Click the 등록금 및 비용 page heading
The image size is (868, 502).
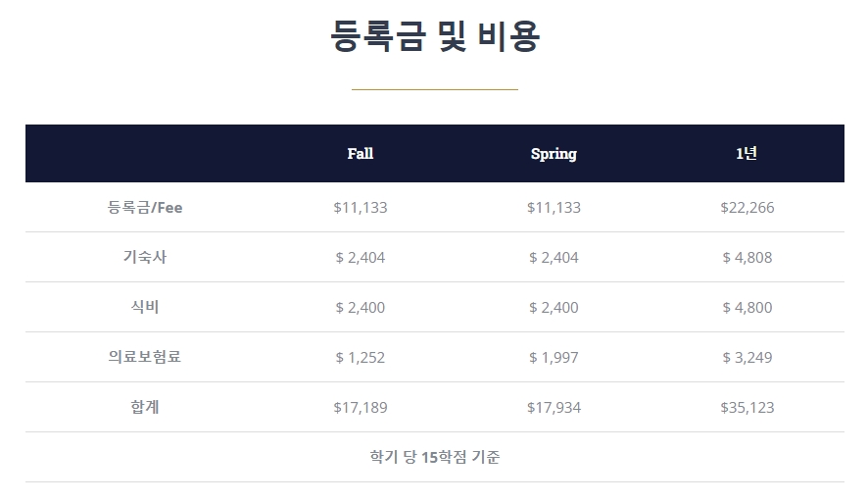[435, 36]
